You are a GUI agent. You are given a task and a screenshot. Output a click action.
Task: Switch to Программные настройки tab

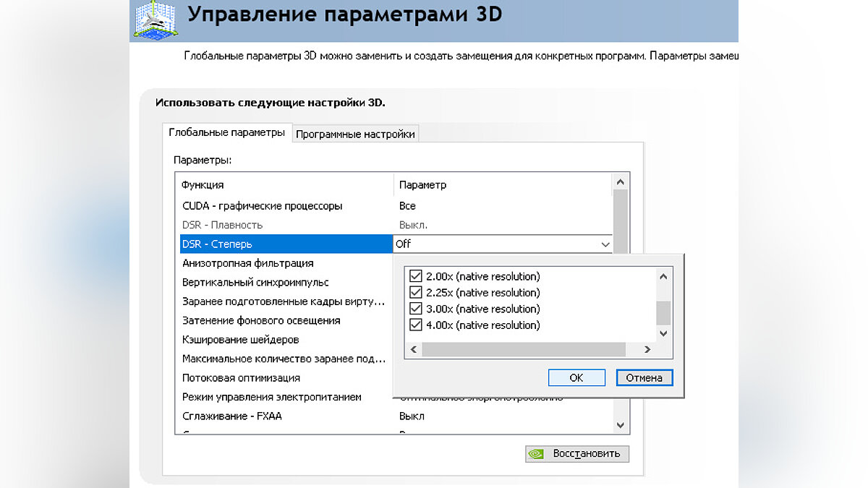point(355,134)
